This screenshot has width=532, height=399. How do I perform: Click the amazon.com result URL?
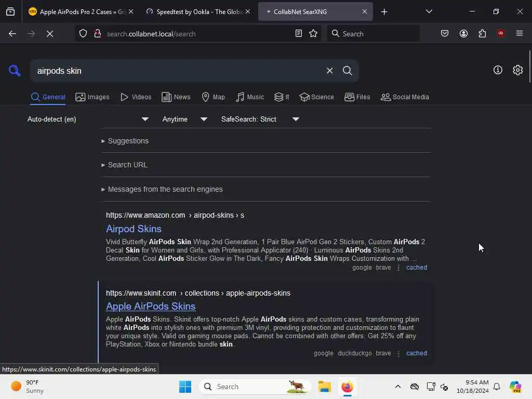[x=175, y=215]
